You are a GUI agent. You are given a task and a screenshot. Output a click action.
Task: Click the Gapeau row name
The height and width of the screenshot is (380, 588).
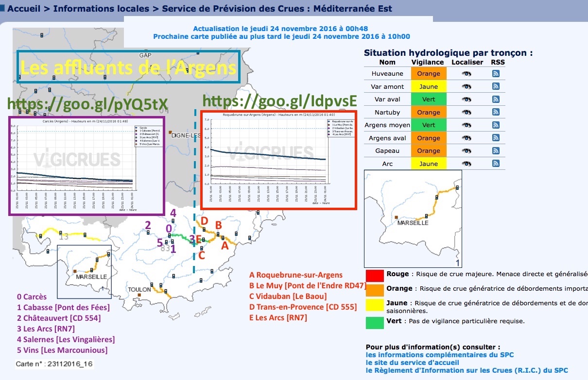[x=387, y=150]
